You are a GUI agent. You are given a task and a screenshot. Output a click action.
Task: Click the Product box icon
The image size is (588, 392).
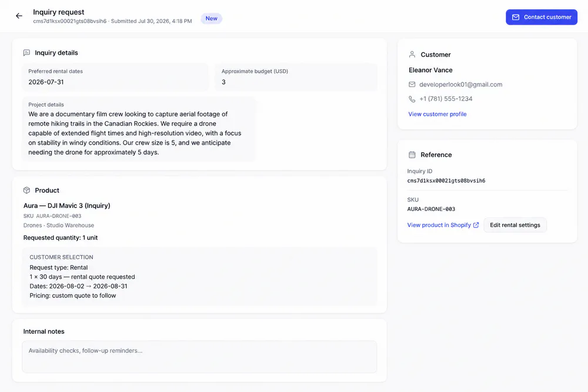tap(26, 190)
